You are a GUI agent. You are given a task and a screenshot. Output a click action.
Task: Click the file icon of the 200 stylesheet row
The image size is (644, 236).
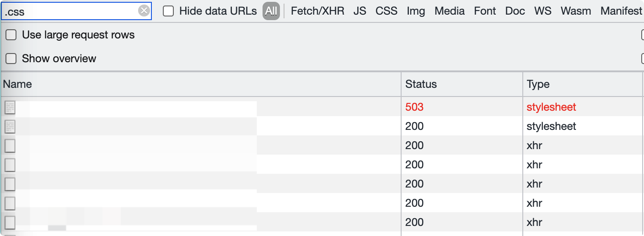(10, 127)
